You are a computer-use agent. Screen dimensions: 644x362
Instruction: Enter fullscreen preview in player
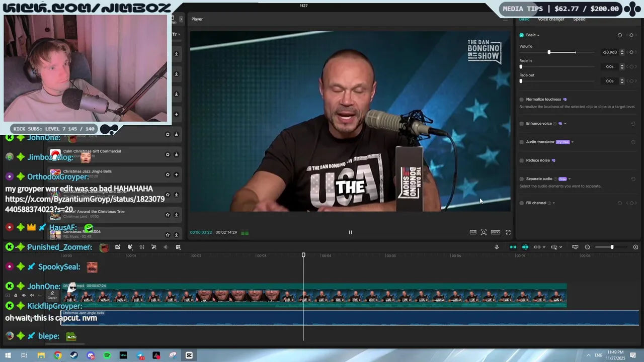(508, 232)
